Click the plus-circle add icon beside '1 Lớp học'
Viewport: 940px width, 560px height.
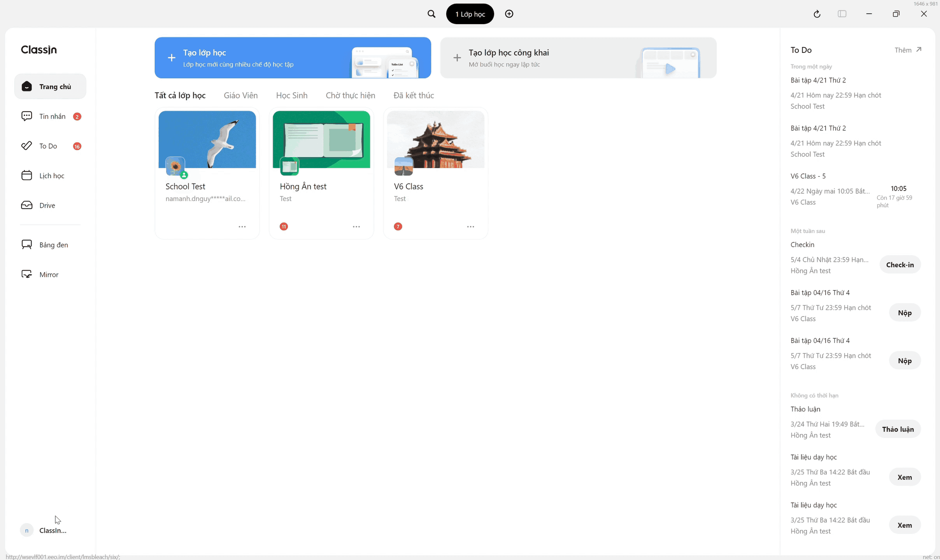[509, 14]
